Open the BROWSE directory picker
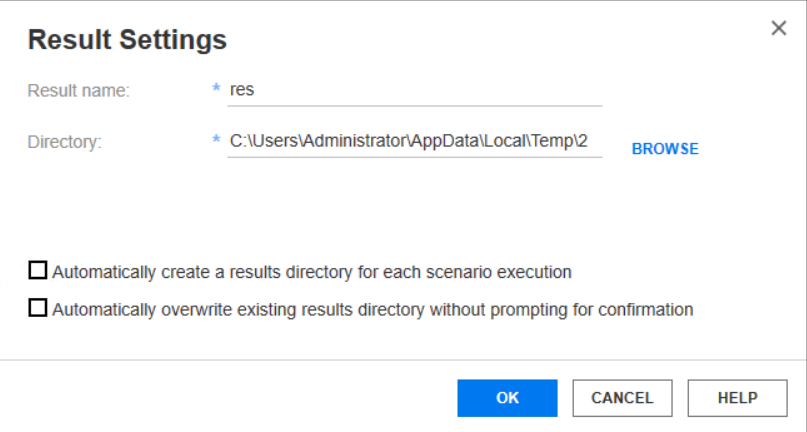 coord(665,149)
